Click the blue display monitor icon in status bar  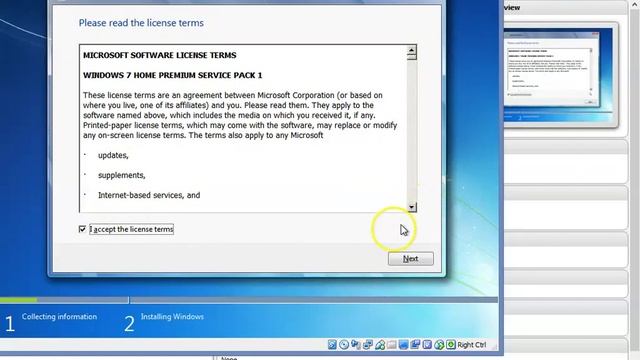tap(403, 345)
